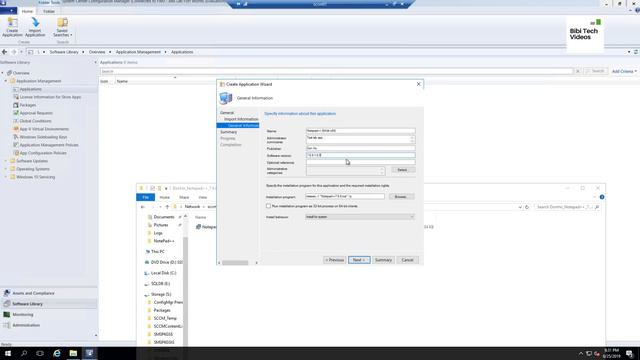Open the notification center icon on the taskbar
640x360 pixels.
[629, 353]
